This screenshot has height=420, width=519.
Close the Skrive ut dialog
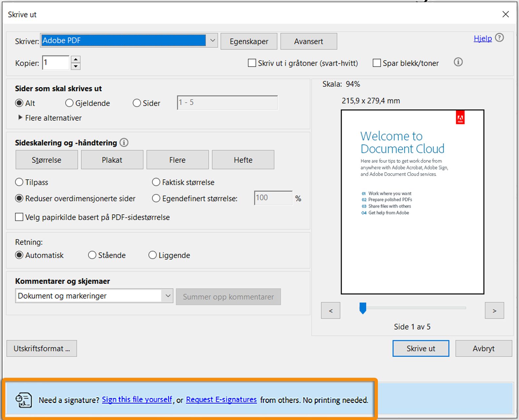tap(506, 14)
